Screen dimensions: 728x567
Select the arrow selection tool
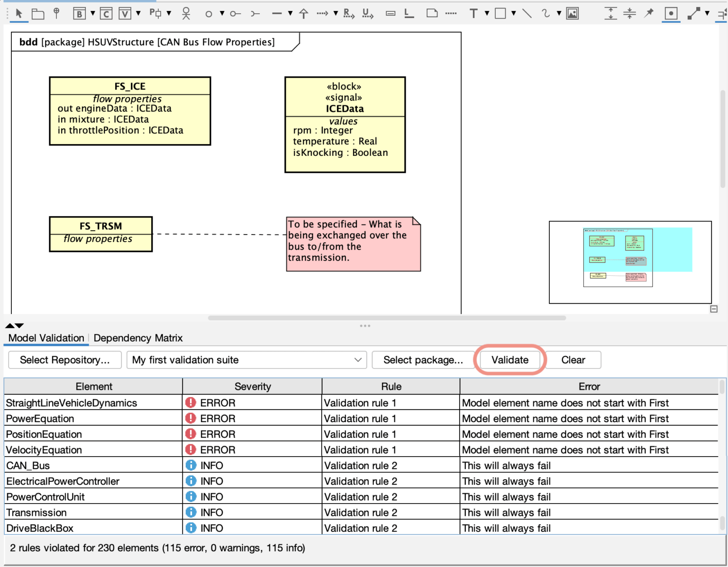click(x=19, y=13)
